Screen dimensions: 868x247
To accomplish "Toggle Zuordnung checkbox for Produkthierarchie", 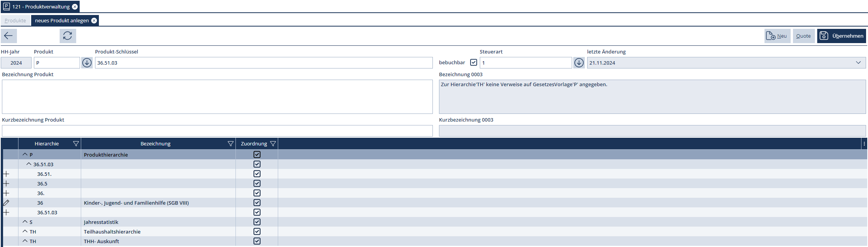I will (257, 155).
